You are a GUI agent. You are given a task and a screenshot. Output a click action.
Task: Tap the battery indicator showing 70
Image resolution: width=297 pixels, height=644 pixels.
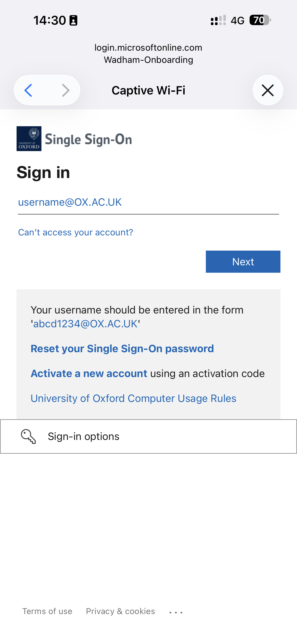(x=259, y=20)
